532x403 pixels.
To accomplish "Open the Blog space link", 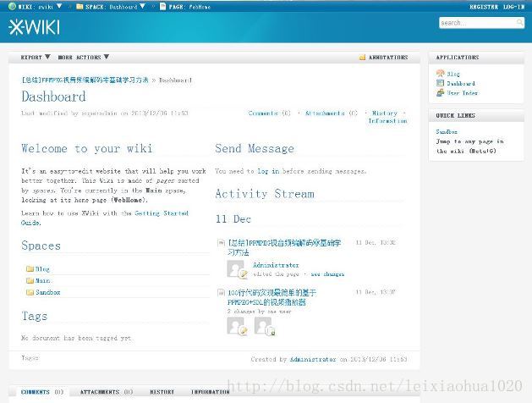I will [x=42, y=269].
